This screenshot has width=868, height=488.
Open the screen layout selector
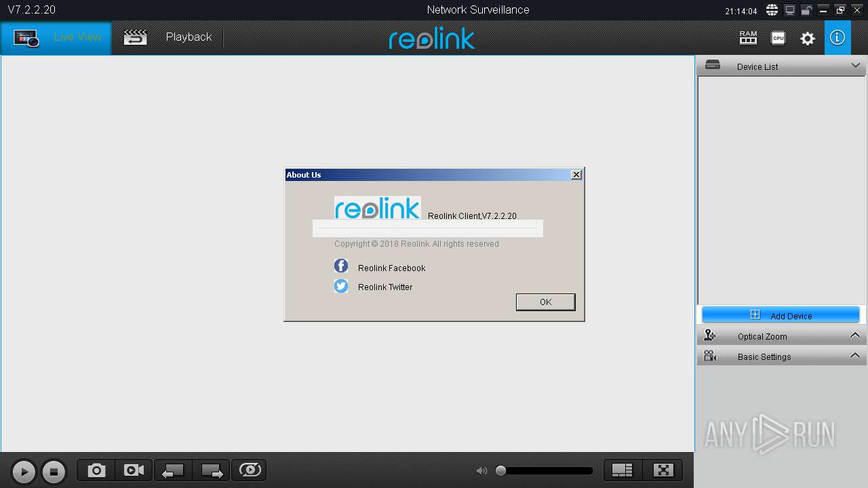tap(623, 470)
